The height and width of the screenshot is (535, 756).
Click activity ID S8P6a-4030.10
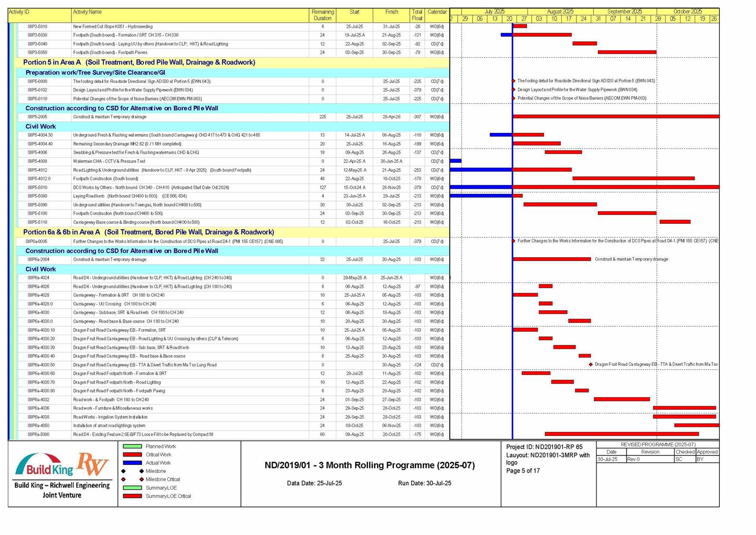(x=41, y=330)
